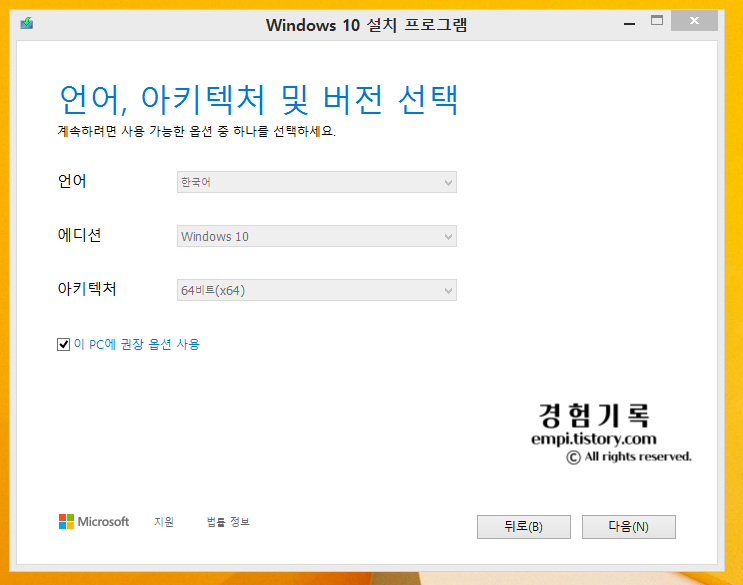Click the 언어 field label
The width and height of the screenshot is (743, 585).
pos(72,181)
